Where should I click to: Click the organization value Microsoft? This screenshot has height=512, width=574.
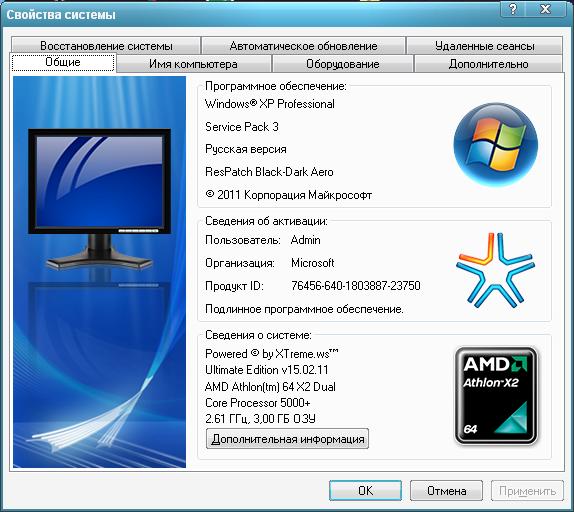(313, 263)
